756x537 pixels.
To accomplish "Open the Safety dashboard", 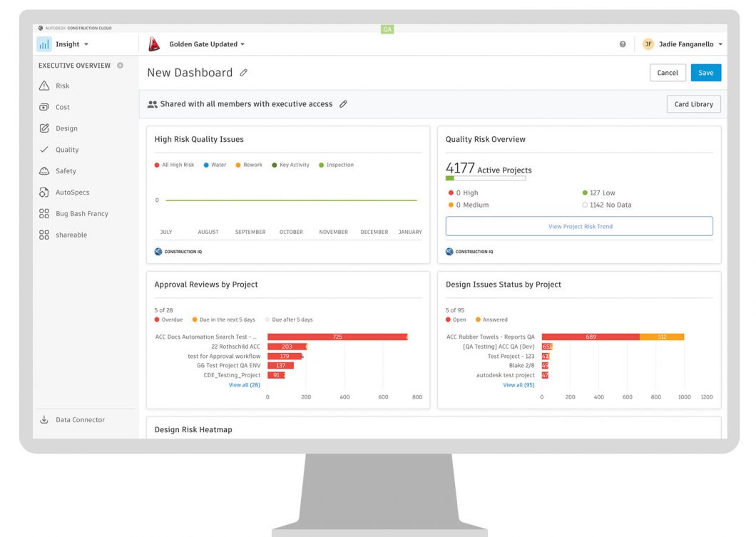I will click(x=66, y=170).
